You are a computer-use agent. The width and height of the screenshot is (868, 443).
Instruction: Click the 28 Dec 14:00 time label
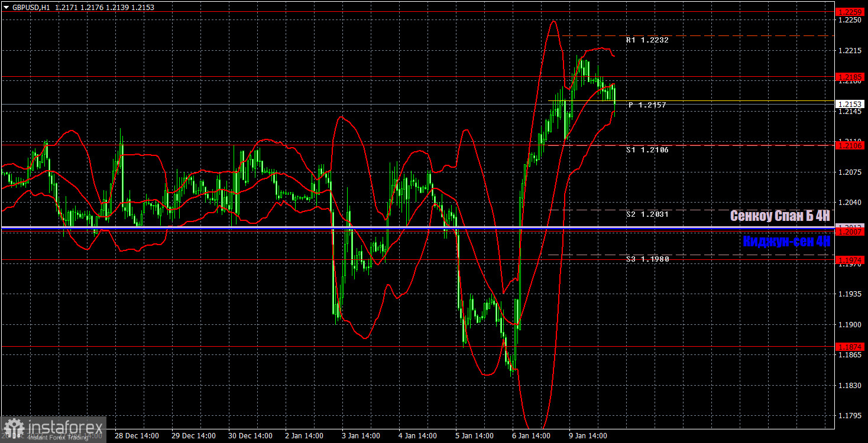click(138, 436)
